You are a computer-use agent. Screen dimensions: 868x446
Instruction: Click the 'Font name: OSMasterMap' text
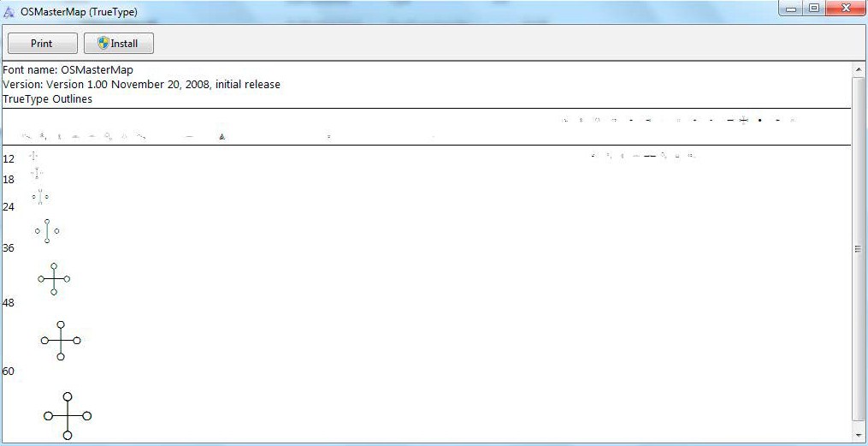68,70
